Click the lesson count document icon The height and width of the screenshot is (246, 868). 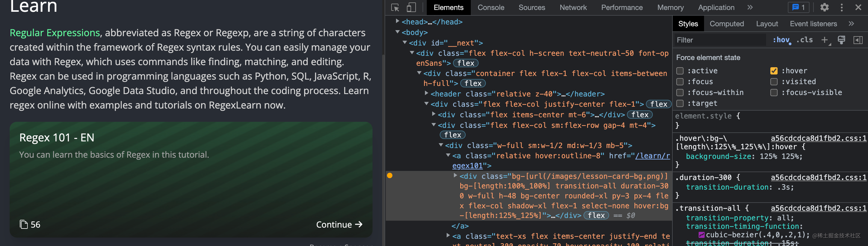(24, 224)
